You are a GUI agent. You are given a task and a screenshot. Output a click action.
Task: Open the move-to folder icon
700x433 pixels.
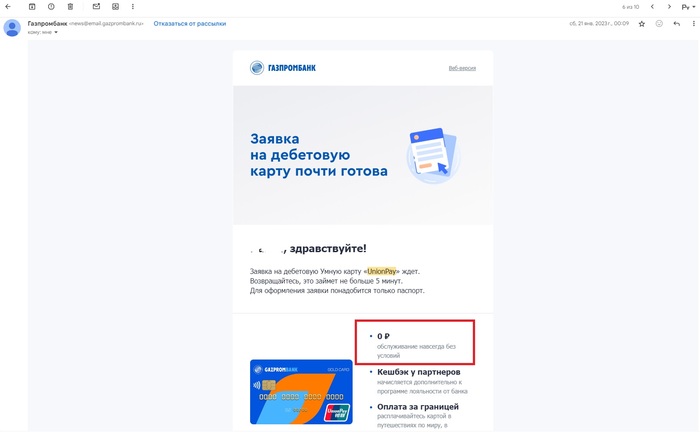click(x=115, y=7)
